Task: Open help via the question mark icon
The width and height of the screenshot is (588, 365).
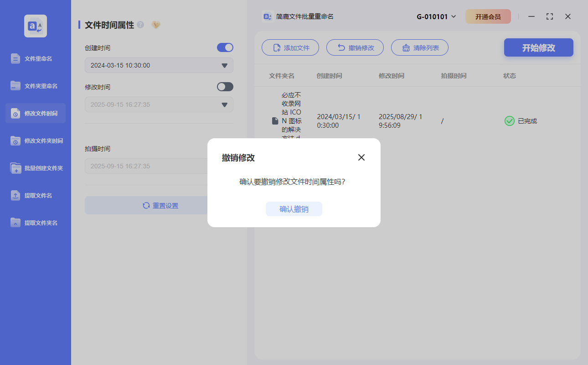Action: coord(141,25)
